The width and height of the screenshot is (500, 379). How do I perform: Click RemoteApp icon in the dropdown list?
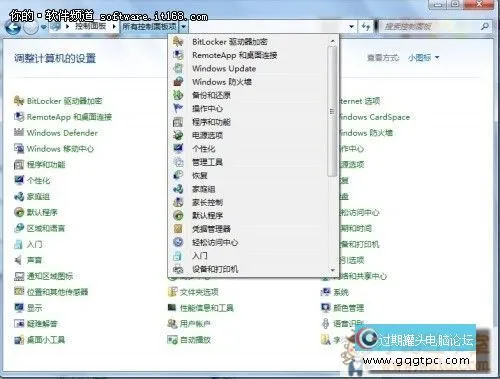pos(178,55)
